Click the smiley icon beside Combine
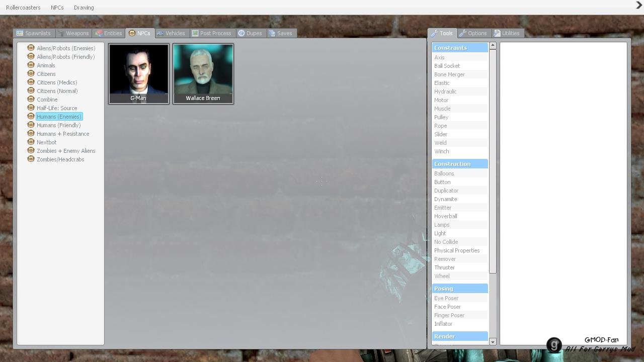 (x=31, y=99)
